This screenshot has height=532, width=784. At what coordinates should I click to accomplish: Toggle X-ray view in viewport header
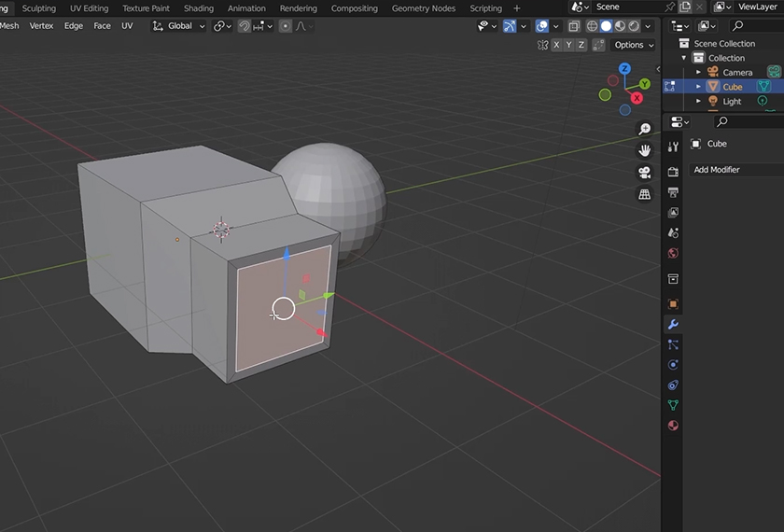coord(574,26)
